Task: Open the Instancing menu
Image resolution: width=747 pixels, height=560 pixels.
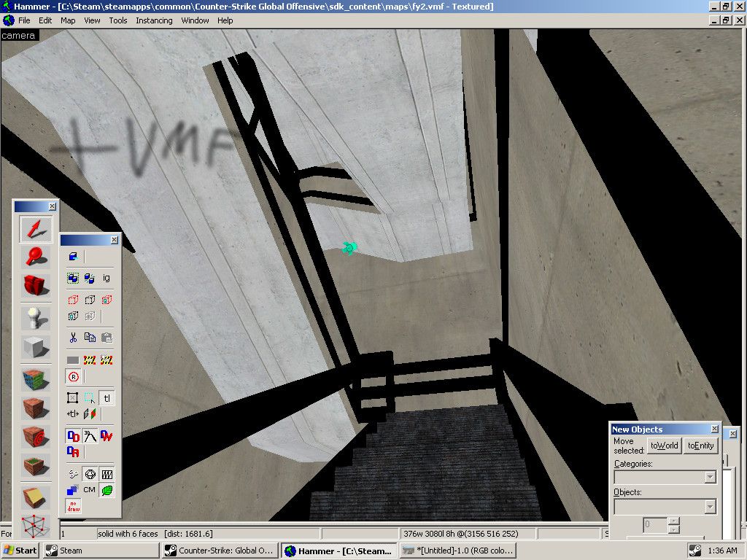Action: coord(154,20)
